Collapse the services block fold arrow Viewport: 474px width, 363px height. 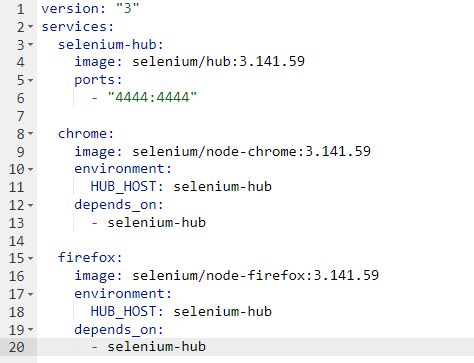[31, 26]
